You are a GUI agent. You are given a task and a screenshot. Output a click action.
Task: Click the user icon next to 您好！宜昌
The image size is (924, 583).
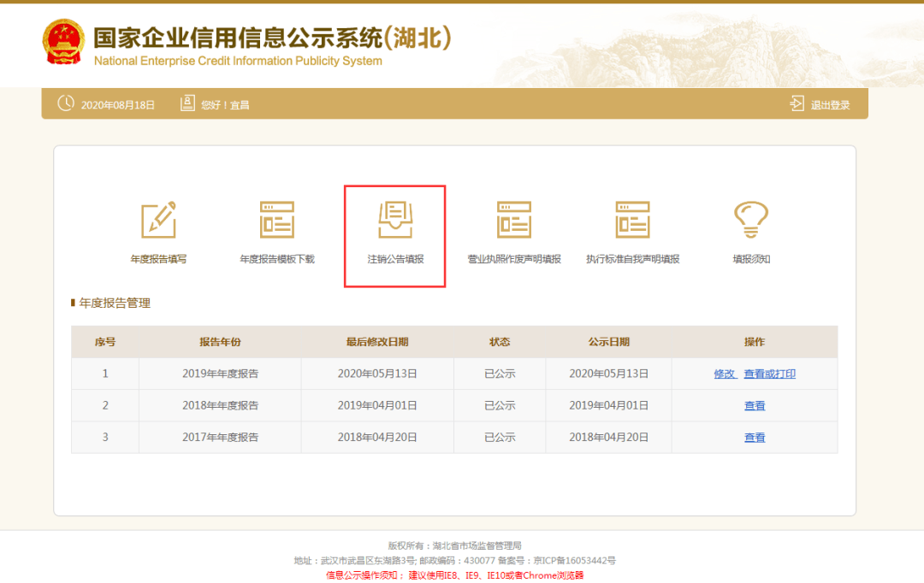[x=187, y=103]
